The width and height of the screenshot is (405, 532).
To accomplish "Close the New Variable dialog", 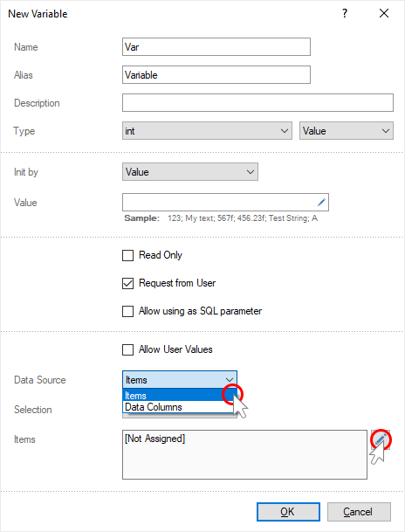I will (384, 14).
